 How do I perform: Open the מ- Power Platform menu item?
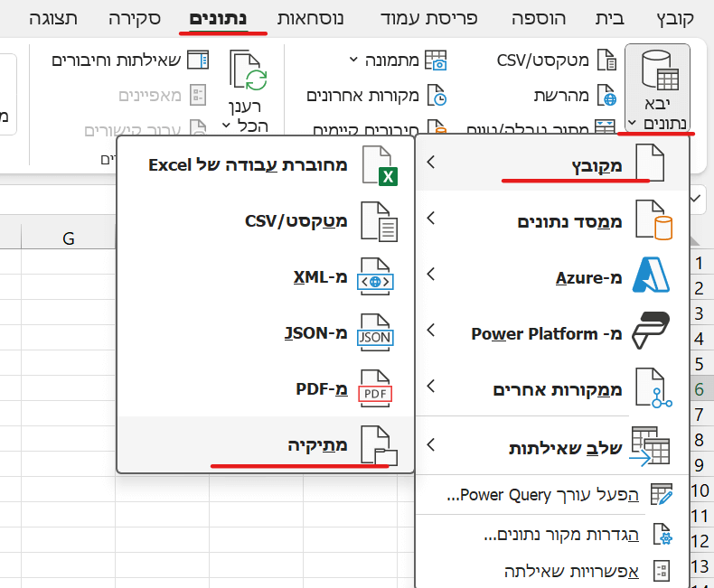coord(552,331)
